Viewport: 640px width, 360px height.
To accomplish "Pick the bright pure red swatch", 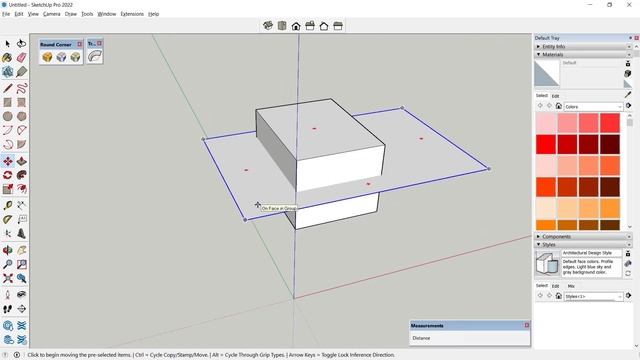I will (x=546, y=144).
